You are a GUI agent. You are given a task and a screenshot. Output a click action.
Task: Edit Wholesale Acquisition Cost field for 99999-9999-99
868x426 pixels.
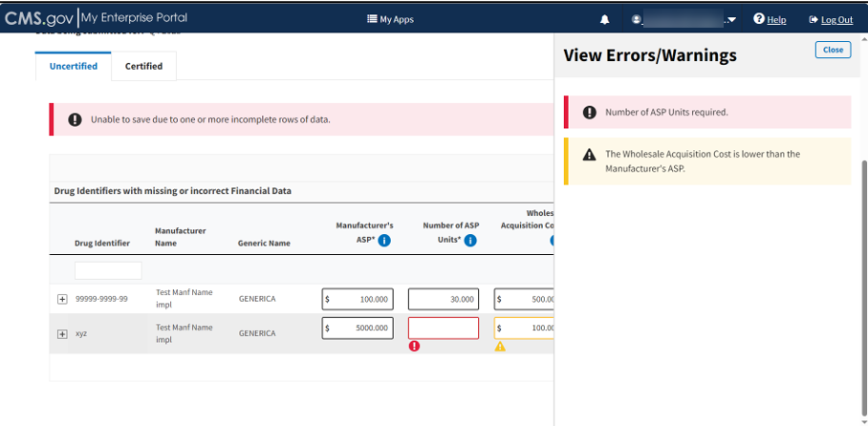point(524,299)
